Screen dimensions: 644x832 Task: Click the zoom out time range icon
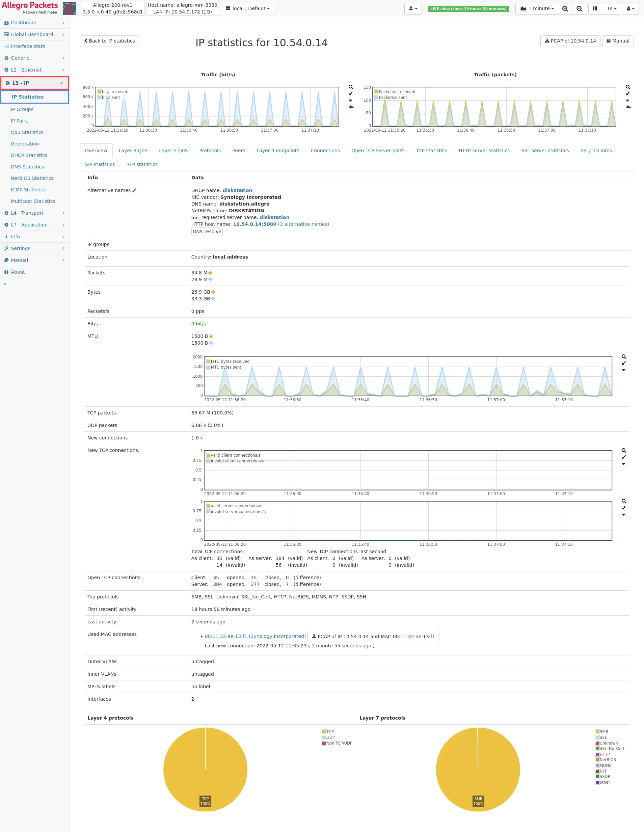[579, 9]
